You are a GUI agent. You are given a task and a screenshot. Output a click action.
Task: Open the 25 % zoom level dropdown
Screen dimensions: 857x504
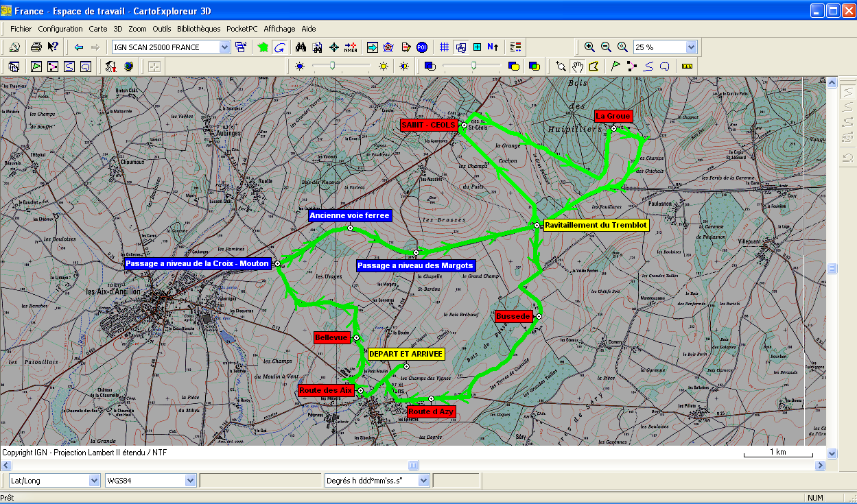point(691,47)
